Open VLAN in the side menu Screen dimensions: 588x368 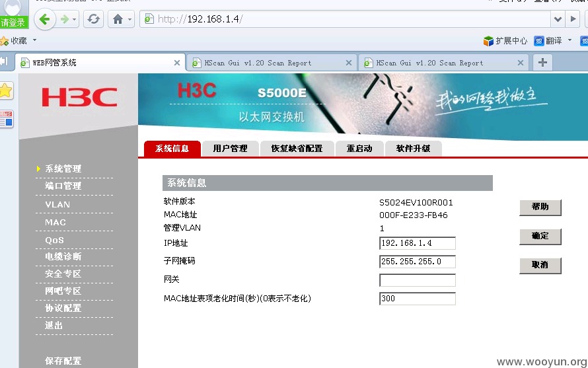pyautogui.click(x=57, y=204)
